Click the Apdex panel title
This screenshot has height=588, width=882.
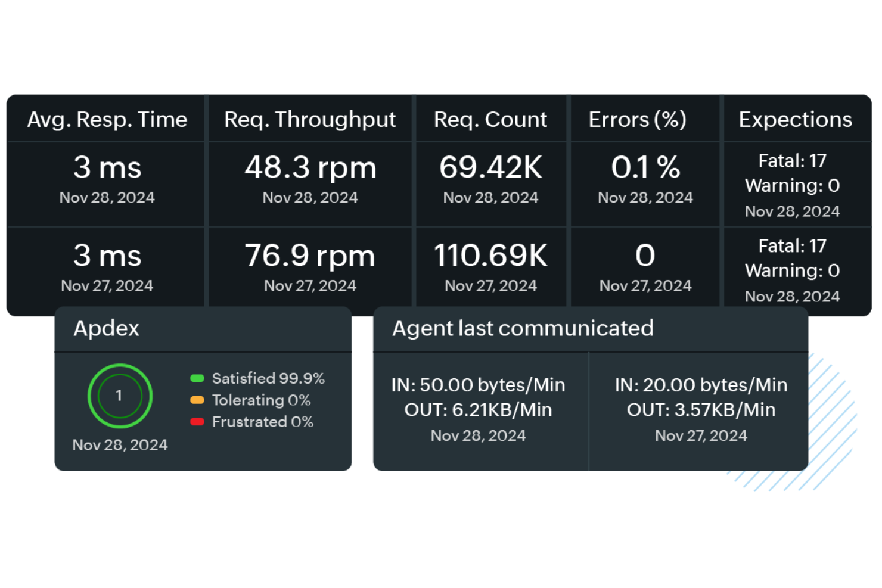[107, 328]
